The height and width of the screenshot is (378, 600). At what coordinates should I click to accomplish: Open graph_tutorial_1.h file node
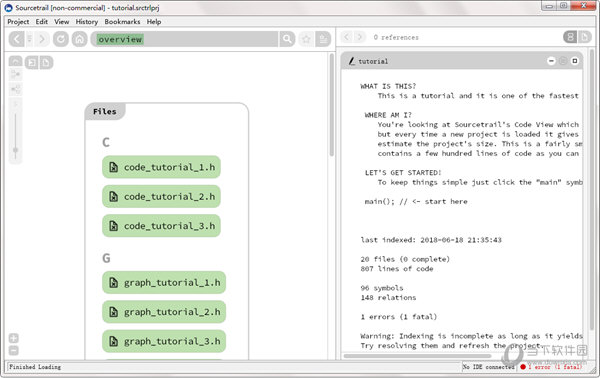[x=164, y=283]
